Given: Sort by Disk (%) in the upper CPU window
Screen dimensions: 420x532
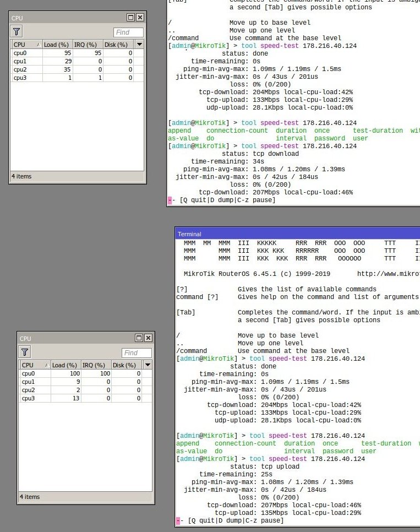Looking at the screenshot, I should 118,45.
